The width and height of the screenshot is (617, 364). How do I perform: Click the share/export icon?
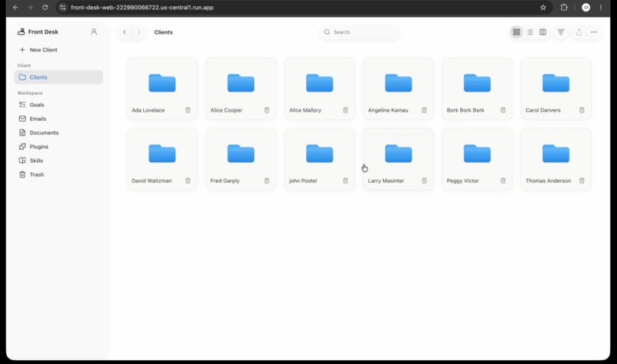pos(579,32)
